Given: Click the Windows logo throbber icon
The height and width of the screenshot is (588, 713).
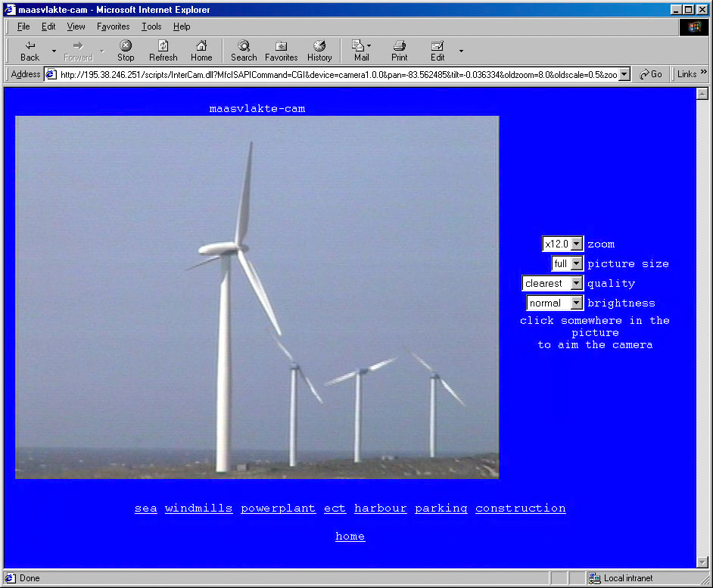Looking at the screenshot, I should coord(694,27).
